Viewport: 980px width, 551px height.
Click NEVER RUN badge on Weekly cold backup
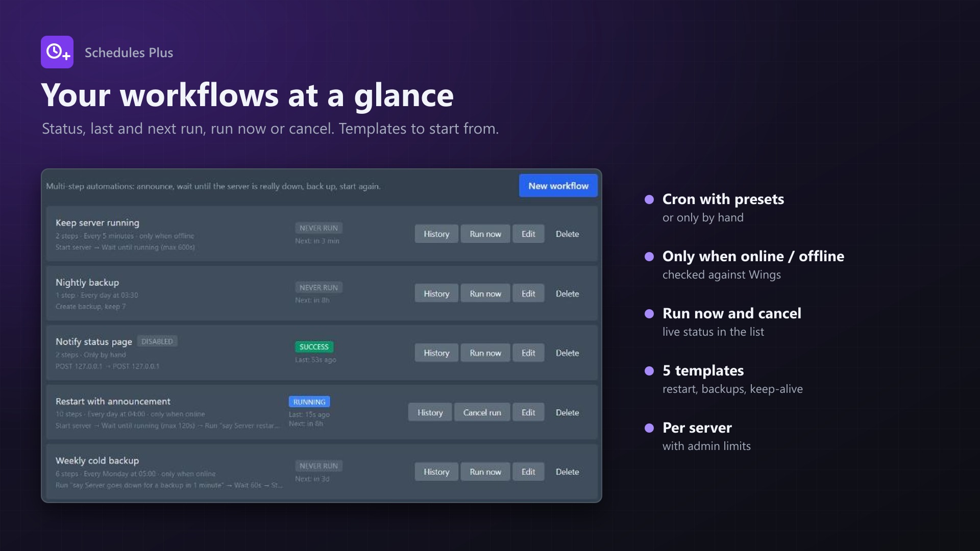(x=318, y=465)
